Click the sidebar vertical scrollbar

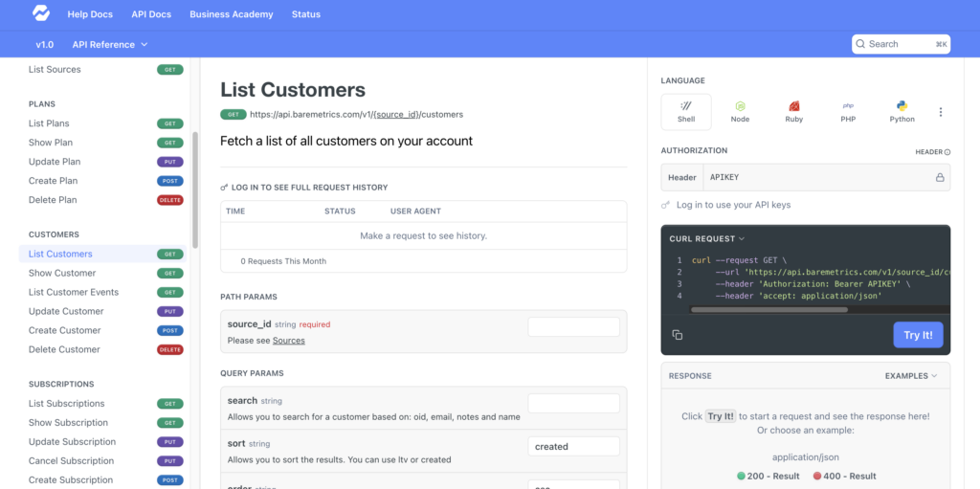(x=195, y=189)
